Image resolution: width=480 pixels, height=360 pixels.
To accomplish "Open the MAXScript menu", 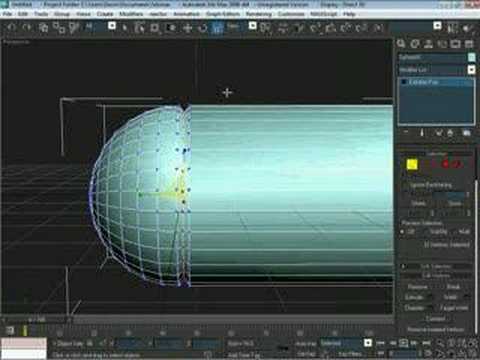I will click(x=323, y=14).
